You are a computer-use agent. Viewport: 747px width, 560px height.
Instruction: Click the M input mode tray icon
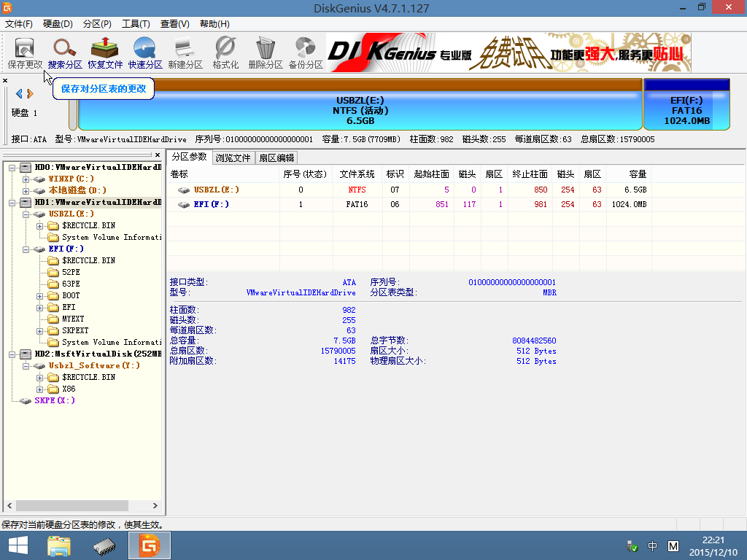[x=673, y=546]
